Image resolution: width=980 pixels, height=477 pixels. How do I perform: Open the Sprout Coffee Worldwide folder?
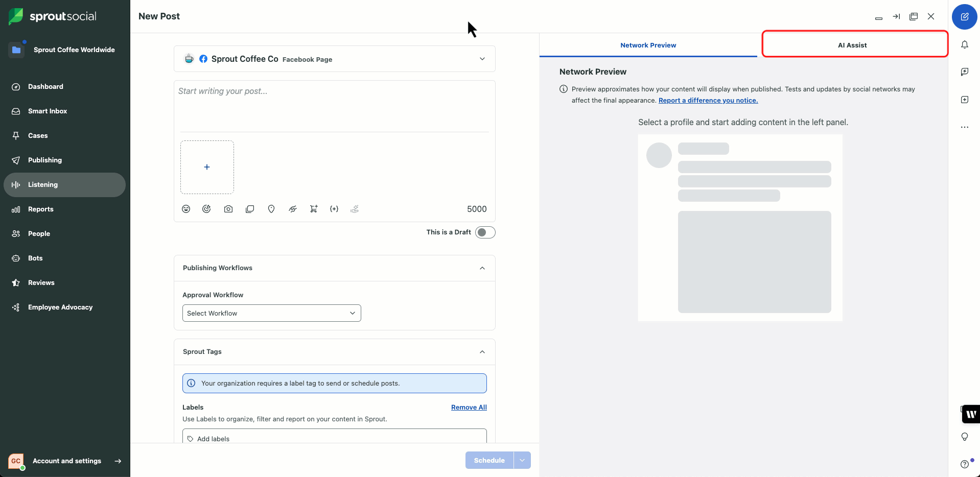(x=16, y=50)
